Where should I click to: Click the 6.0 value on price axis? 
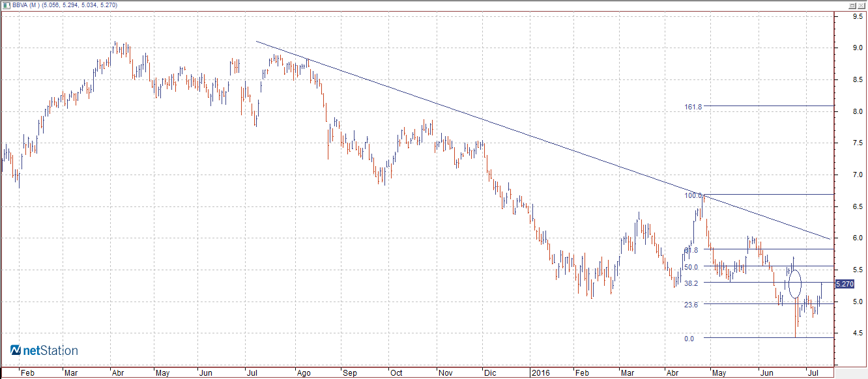click(858, 239)
